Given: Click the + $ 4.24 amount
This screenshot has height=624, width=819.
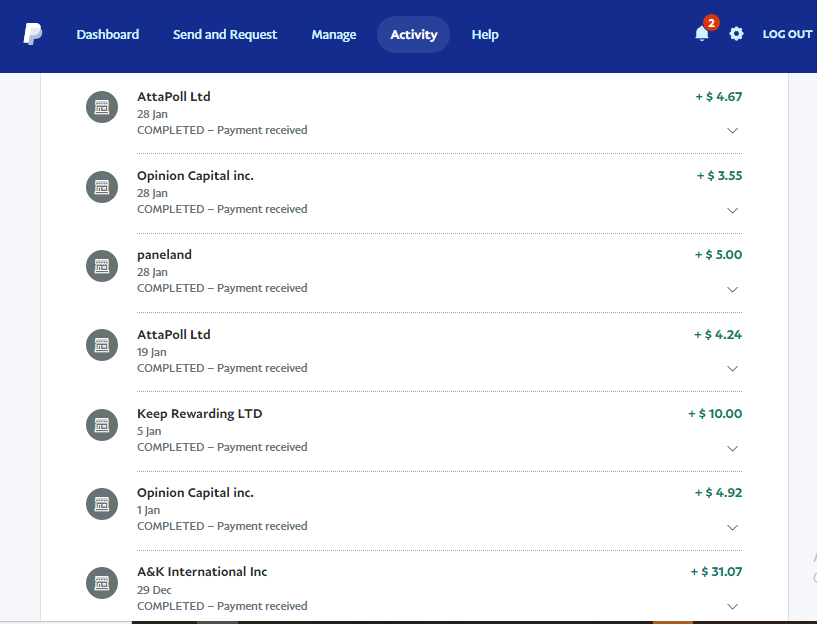Looking at the screenshot, I should pyautogui.click(x=718, y=334).
